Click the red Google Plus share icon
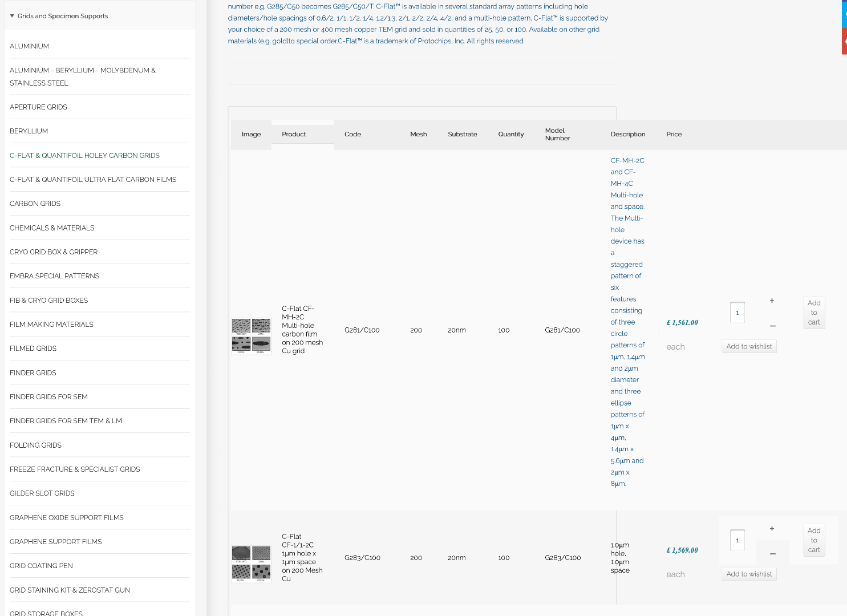The width and height of the screenshot is (847, 616). (844, 42)
